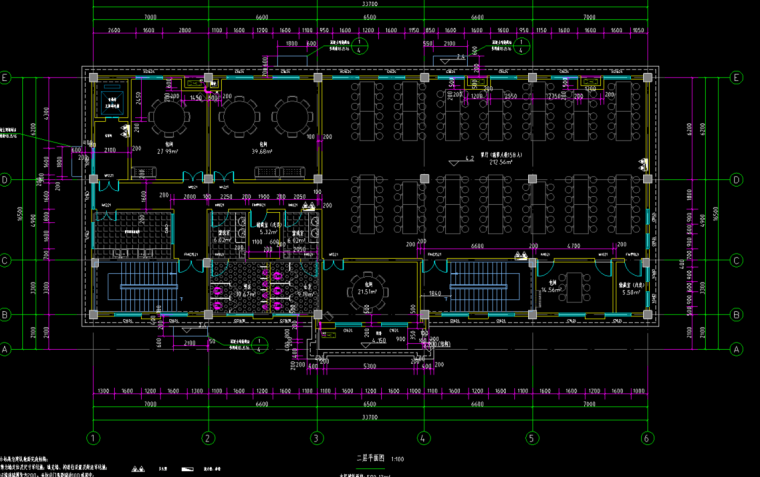Viewport: 760px width, 477px height.
Task: Click the 16500 overall dimension on the right
Action: click(x=715, y=215)
